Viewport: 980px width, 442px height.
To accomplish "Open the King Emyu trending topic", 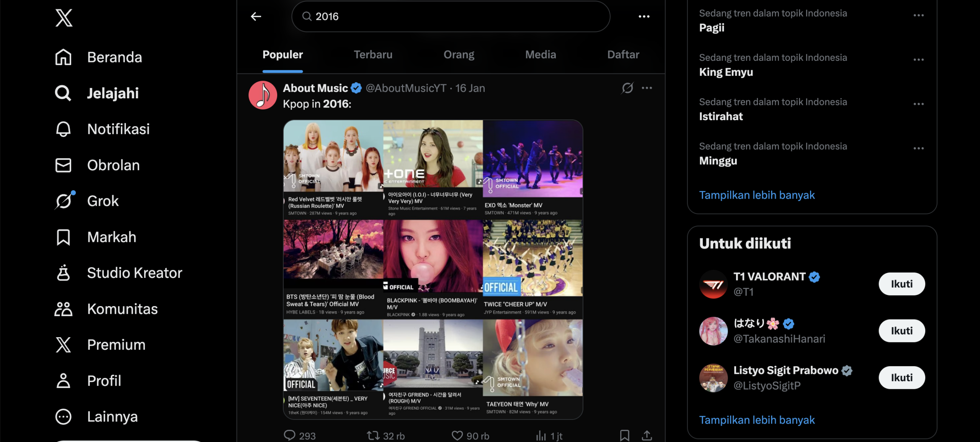I will pyautogui.click(x=726, y=72).
